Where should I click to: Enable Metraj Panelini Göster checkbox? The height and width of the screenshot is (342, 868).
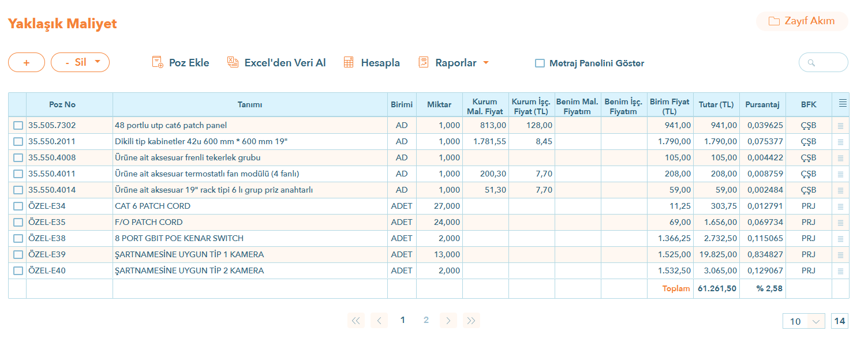click(540, 63)
